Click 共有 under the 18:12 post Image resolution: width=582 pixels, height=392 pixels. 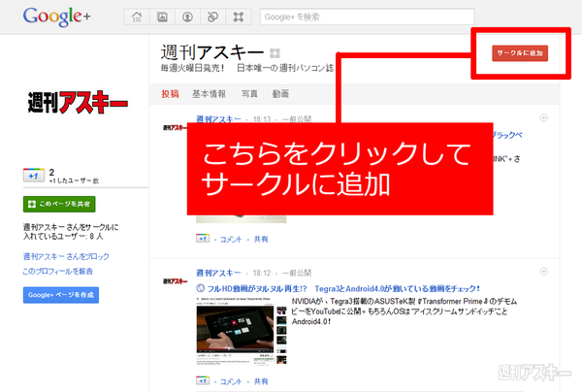pyautogui.click(x=261, y=381)
